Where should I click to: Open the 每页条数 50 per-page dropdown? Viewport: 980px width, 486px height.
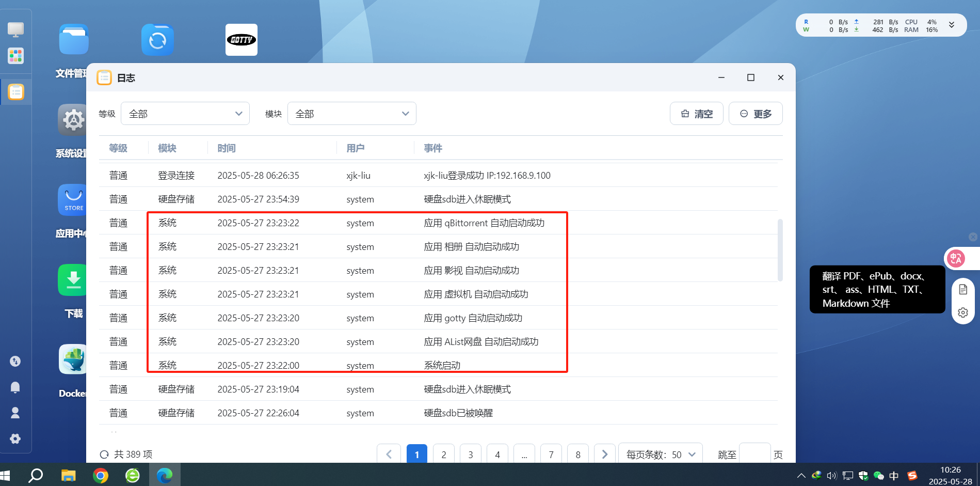tap(661, 454)
